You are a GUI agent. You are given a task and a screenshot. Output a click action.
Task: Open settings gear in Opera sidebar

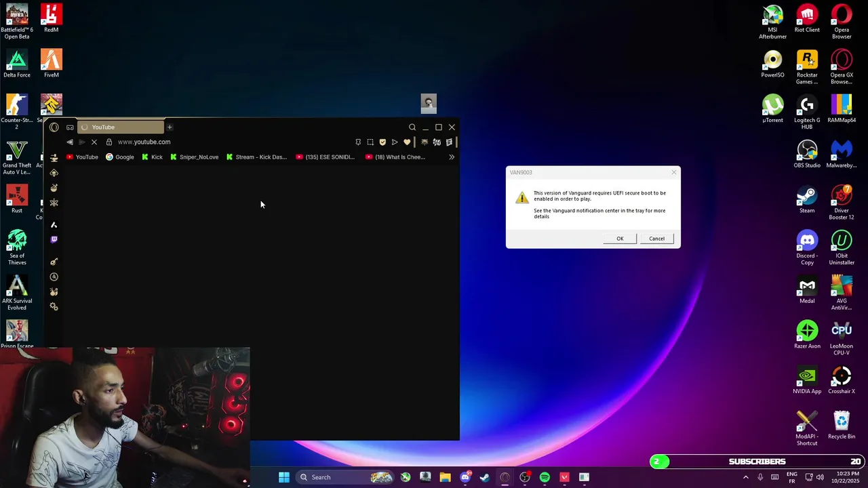point(54,306)
